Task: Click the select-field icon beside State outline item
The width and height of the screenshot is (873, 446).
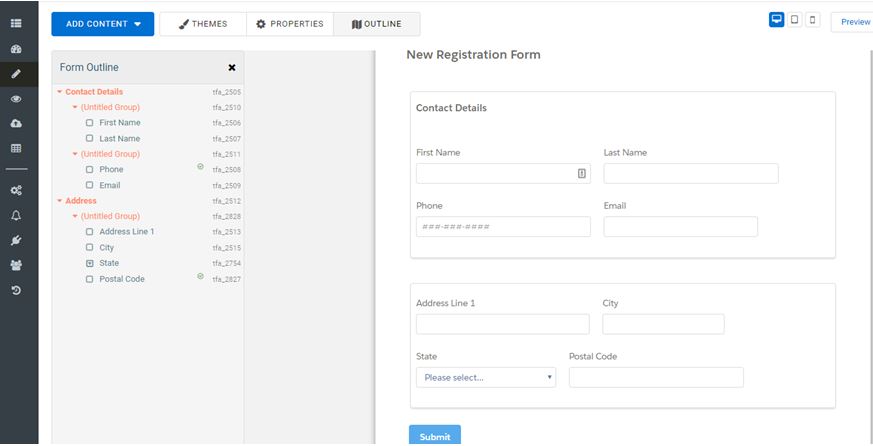Action: tap(90, 263)
